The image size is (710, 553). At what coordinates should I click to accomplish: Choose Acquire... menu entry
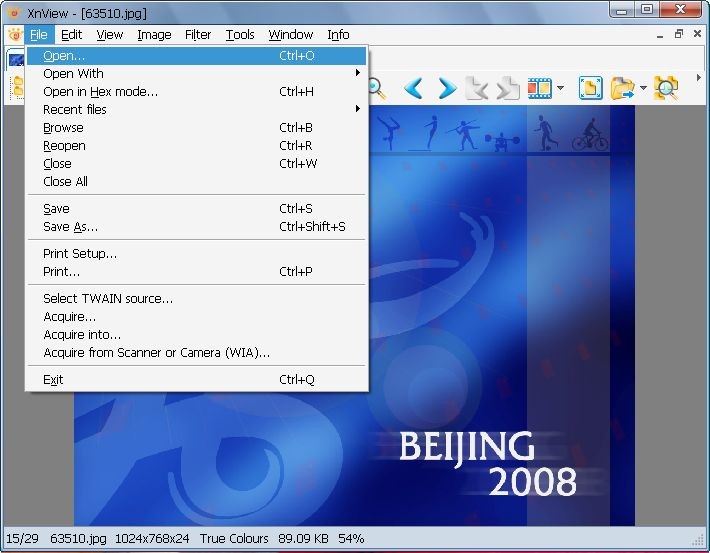[197, 317]
